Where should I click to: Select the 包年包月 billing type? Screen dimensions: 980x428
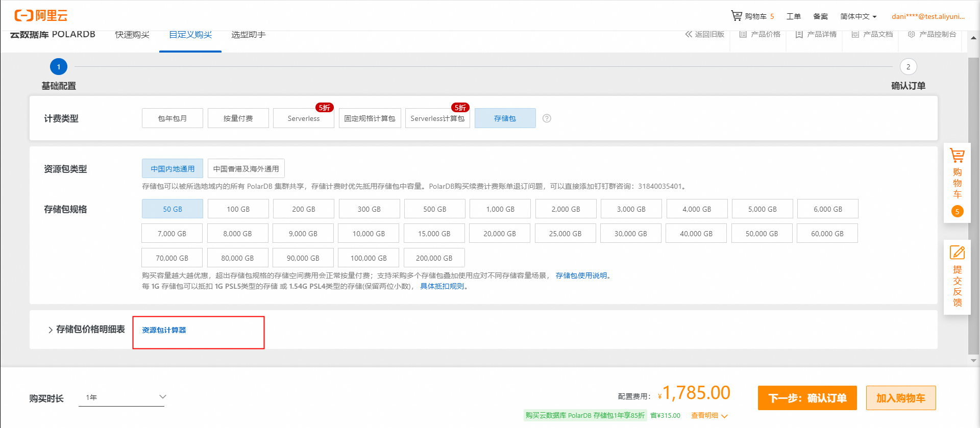click(173, 118)
